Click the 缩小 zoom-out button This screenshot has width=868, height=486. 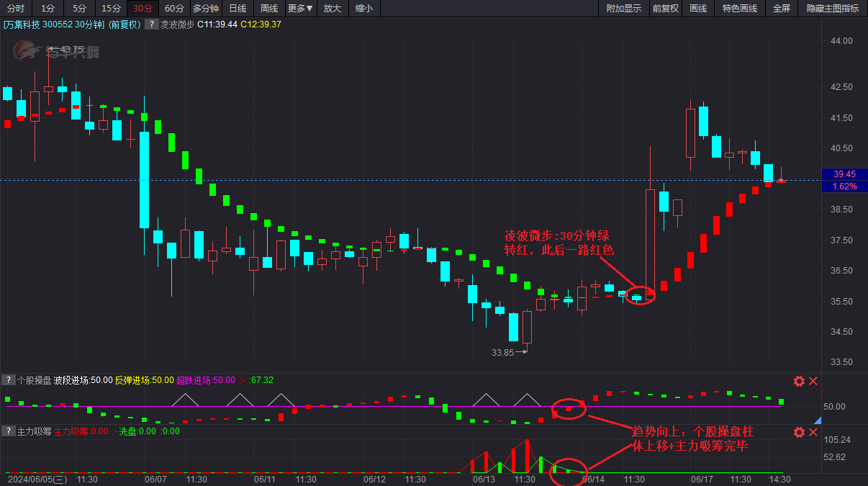click(x=364, y=9)
